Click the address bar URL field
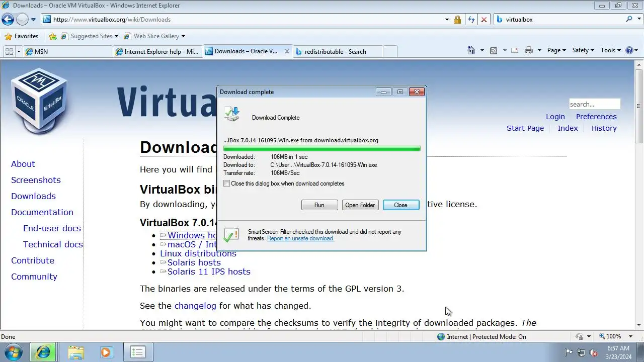The width and height of the screenshot is (644, 362). tap(242, 20)
